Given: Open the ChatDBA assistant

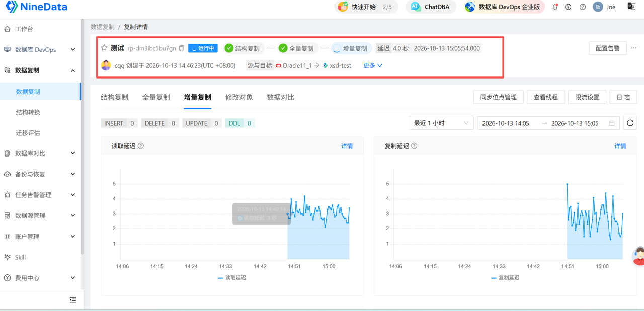Looking at the screenshot, I should (x=431, y=7).
